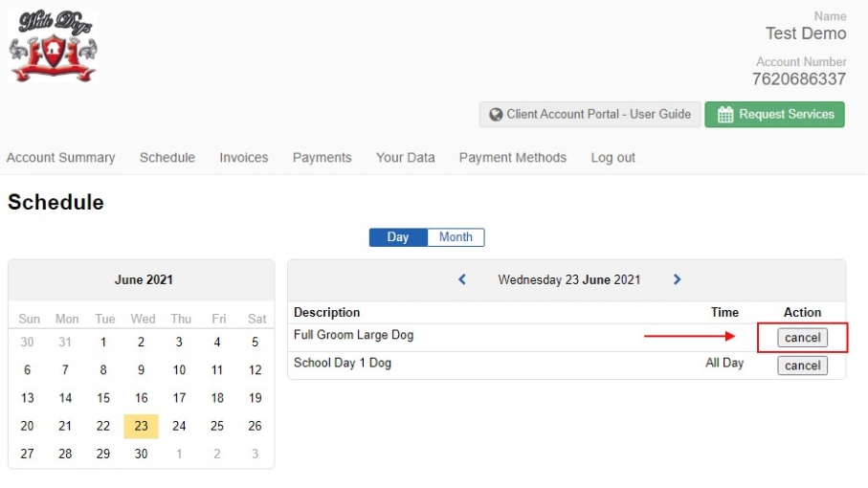The height and width of the screenshot is (488, 868).
Task: Select June 17 in the calendar
Action: (179, 398)
